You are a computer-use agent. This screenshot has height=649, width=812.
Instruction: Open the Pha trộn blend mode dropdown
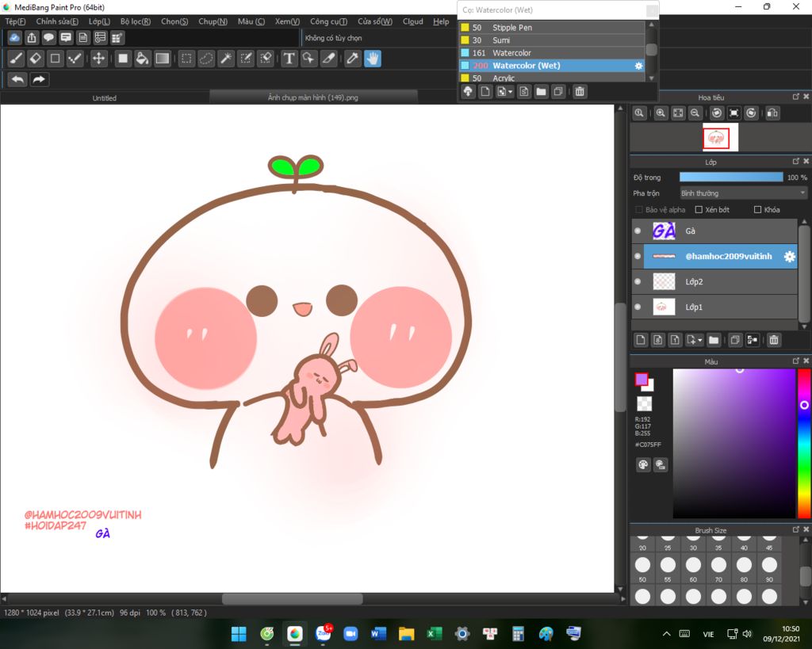pos(744,193)
